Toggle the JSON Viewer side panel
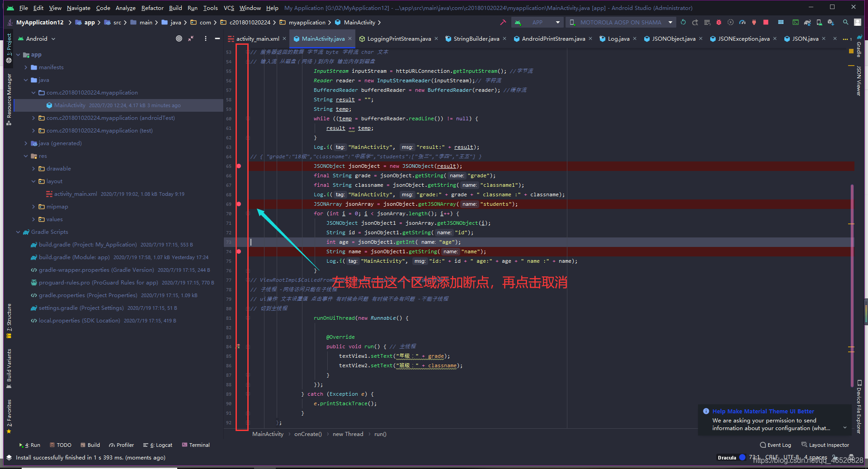The height and width of the screenshot is (469, 868). pos(859,81)
